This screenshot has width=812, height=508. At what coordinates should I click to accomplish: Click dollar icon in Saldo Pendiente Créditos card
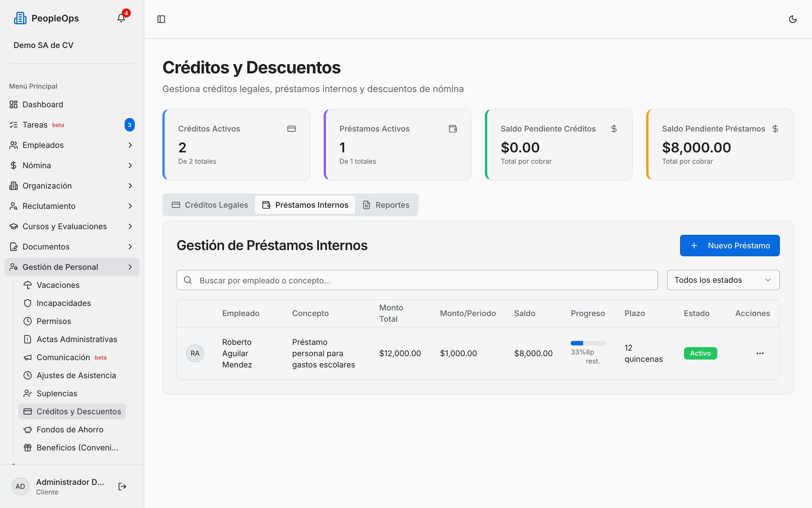point(614,129)
